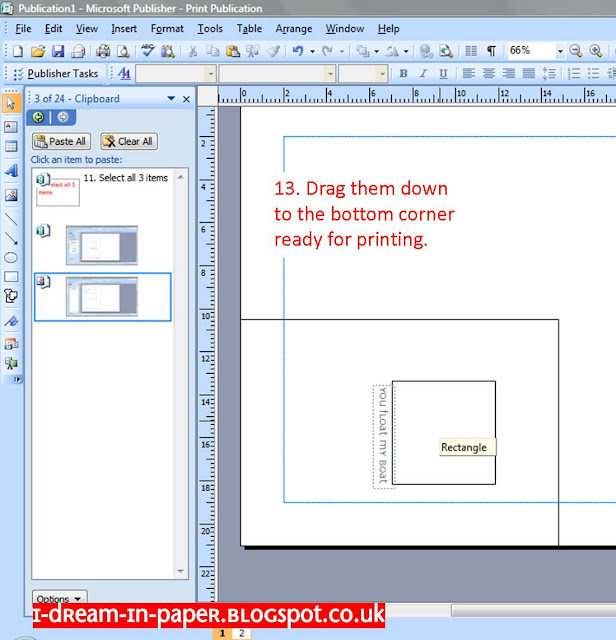Open Publisher Tasks
Viewport: 616px width, 640px height.
click(56, 74)
